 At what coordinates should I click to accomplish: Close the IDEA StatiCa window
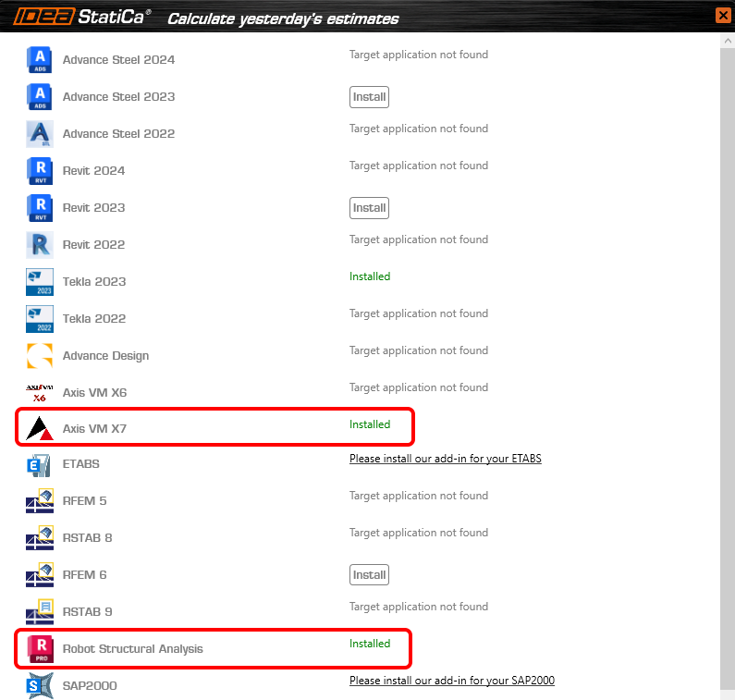coord(723,16)
